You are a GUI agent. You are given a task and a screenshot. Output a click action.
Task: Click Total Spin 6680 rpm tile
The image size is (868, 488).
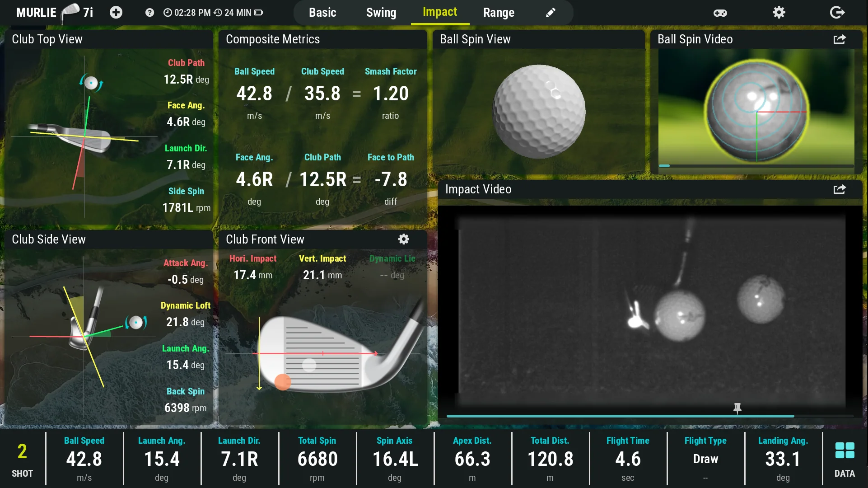tap(317, 459)
